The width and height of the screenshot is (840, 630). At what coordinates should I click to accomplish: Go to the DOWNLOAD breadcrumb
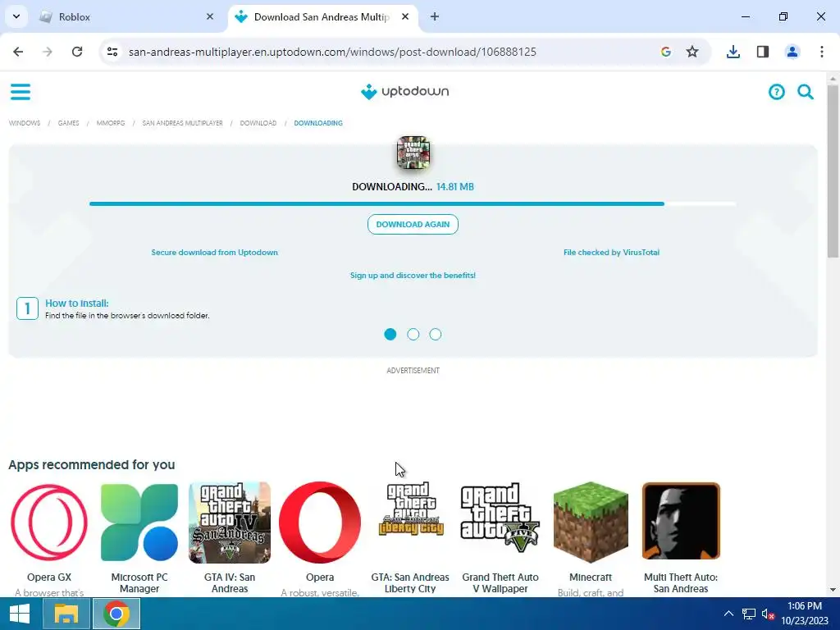tap(258, 123)
